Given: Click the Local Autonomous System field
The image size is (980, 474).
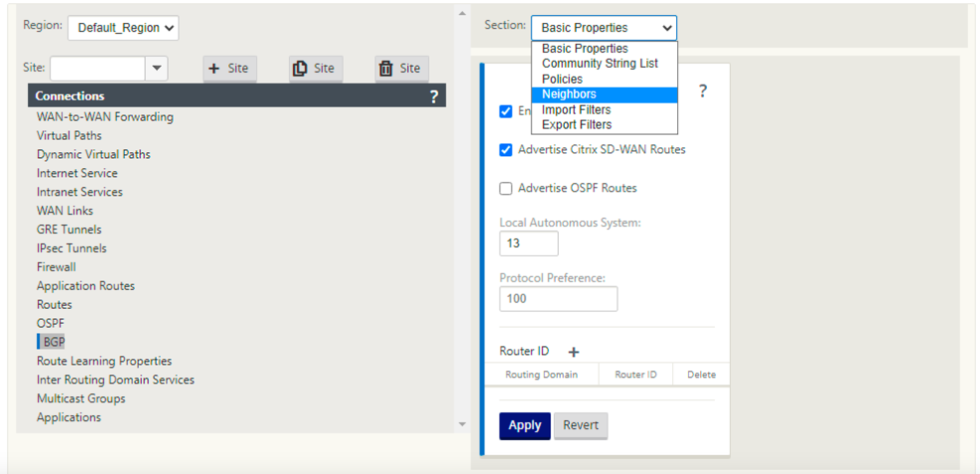Looking at the screenshot, I should coord(529,243).
